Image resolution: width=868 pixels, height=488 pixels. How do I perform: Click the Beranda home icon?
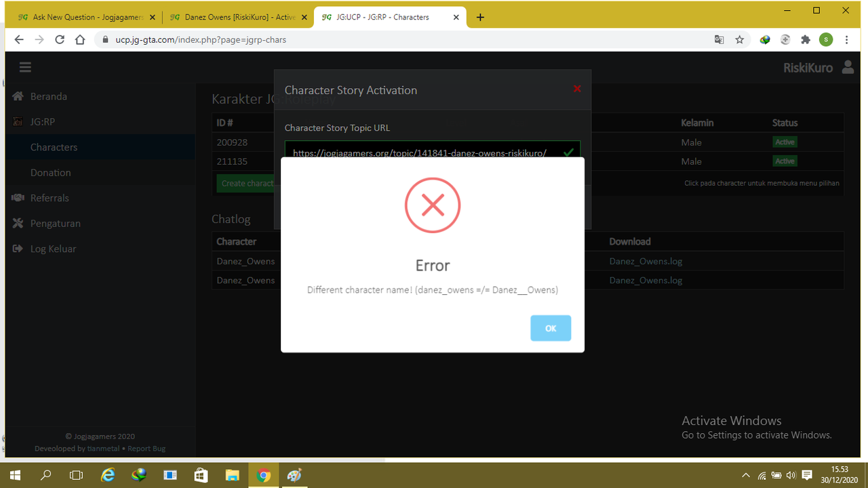tap(18, 96)
